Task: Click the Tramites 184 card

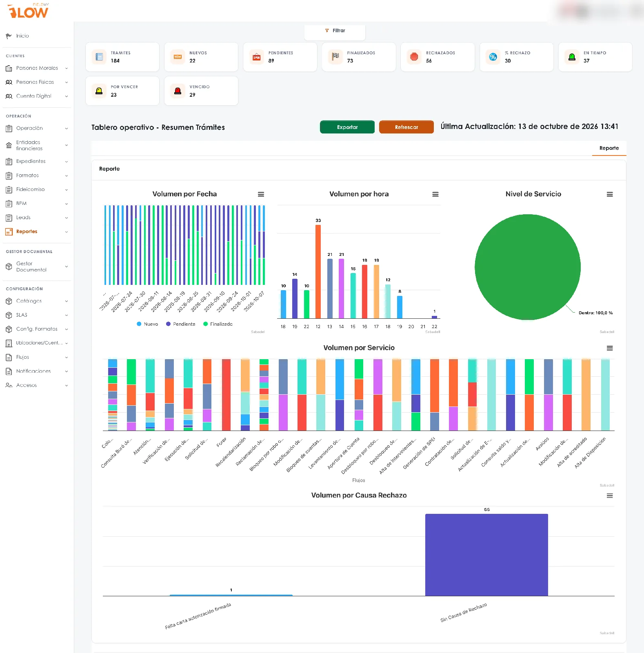Action: [122, 57]
